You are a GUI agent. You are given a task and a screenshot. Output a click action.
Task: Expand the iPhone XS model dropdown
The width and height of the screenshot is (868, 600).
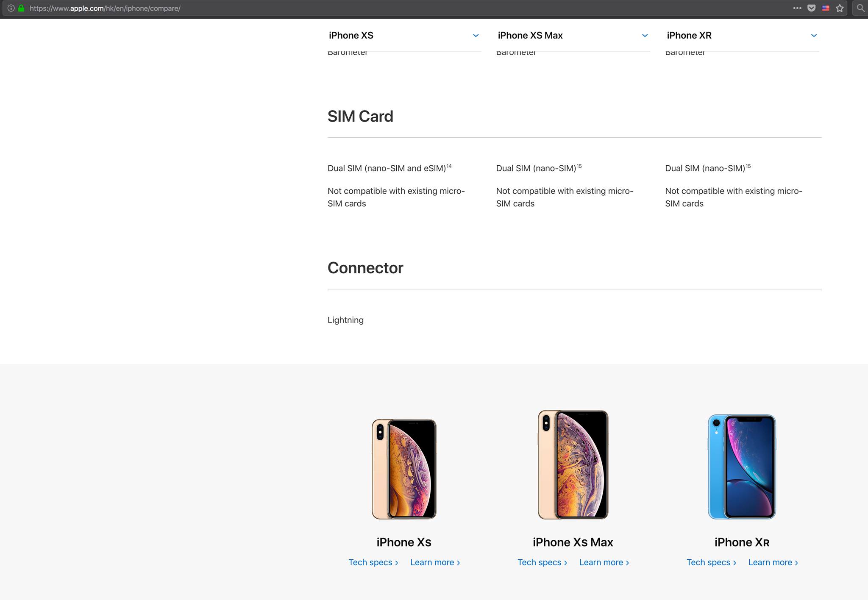click(x=476, y=36)
